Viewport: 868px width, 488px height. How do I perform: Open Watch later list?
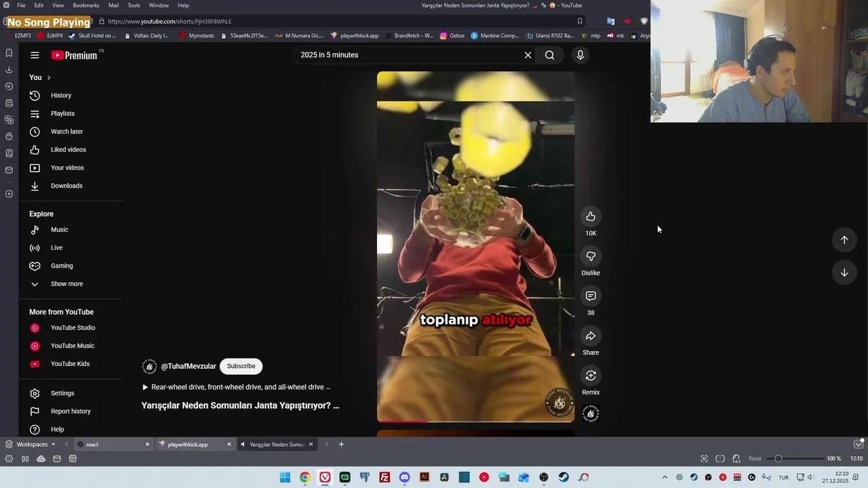pos(66,131)
